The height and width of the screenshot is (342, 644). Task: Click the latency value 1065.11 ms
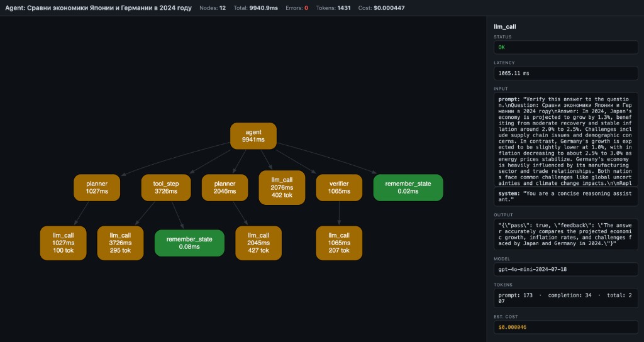565,73
